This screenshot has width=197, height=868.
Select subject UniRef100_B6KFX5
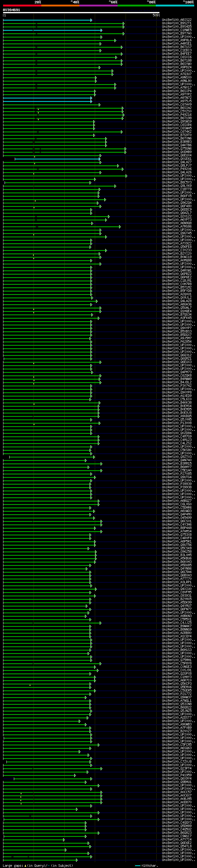(x=177, y=196)
